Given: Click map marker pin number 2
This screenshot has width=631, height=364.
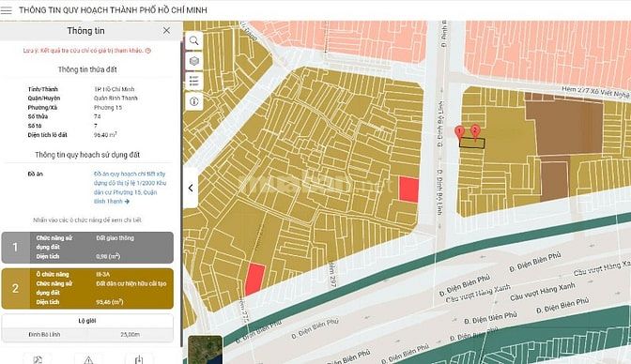Looking at the screenshot, I should (x=475, y=131).
